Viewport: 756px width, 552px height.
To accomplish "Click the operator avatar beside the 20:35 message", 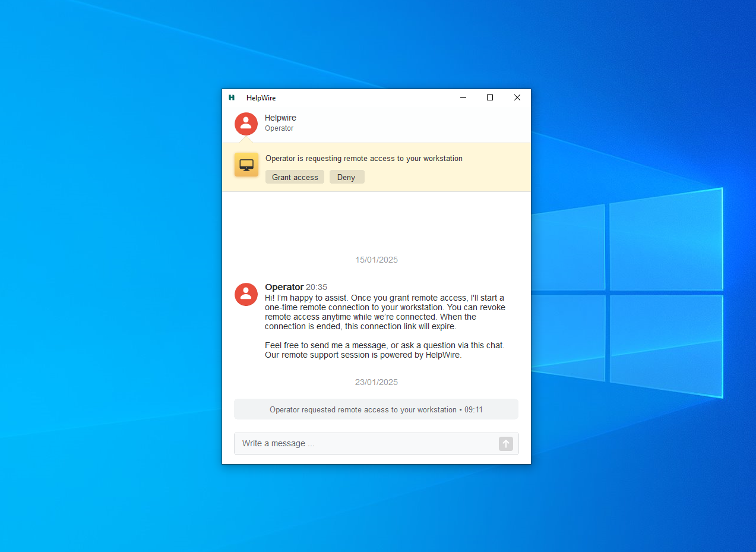I will click(x=246, y=294).
